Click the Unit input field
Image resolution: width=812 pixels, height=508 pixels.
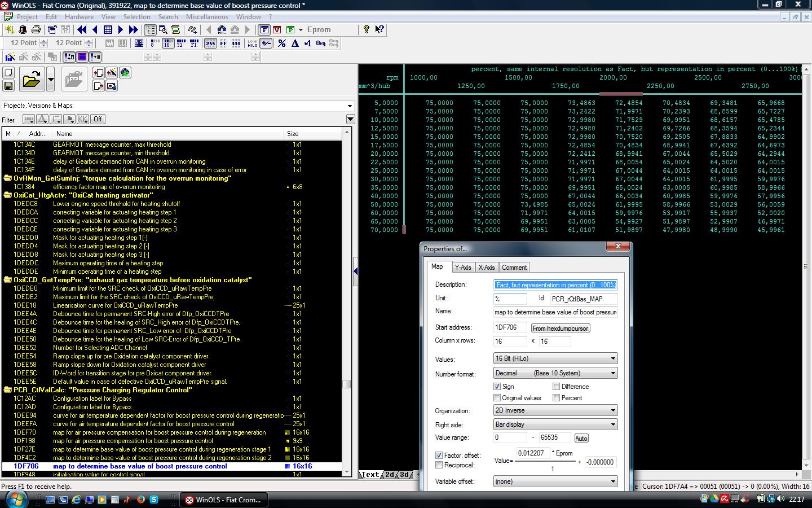point(510,299)
